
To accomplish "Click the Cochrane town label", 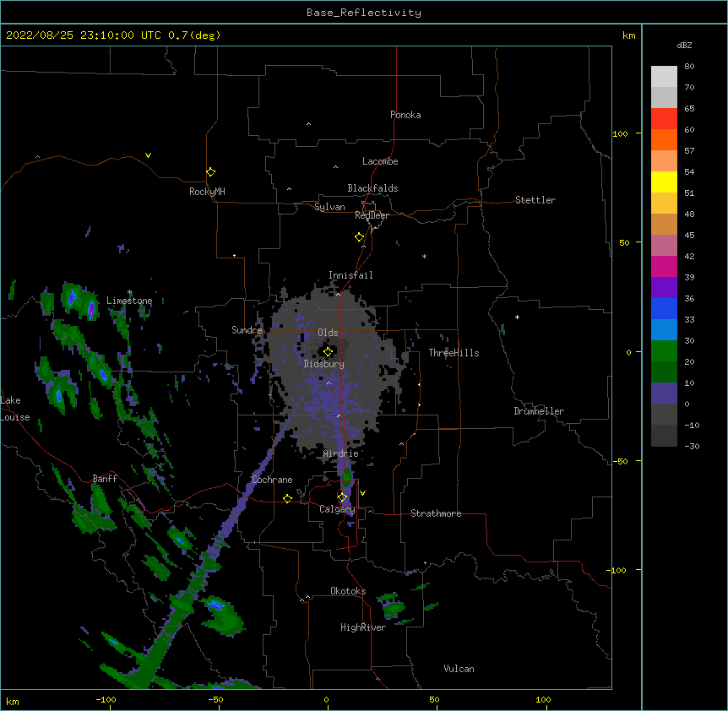I will pos(272,480).
